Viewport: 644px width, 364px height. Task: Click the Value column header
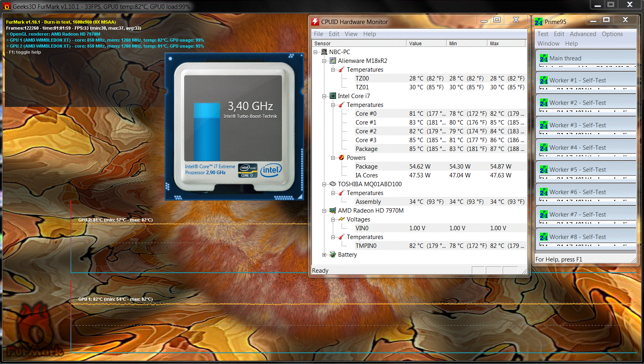pyautogui.click(x=426, y=43)
